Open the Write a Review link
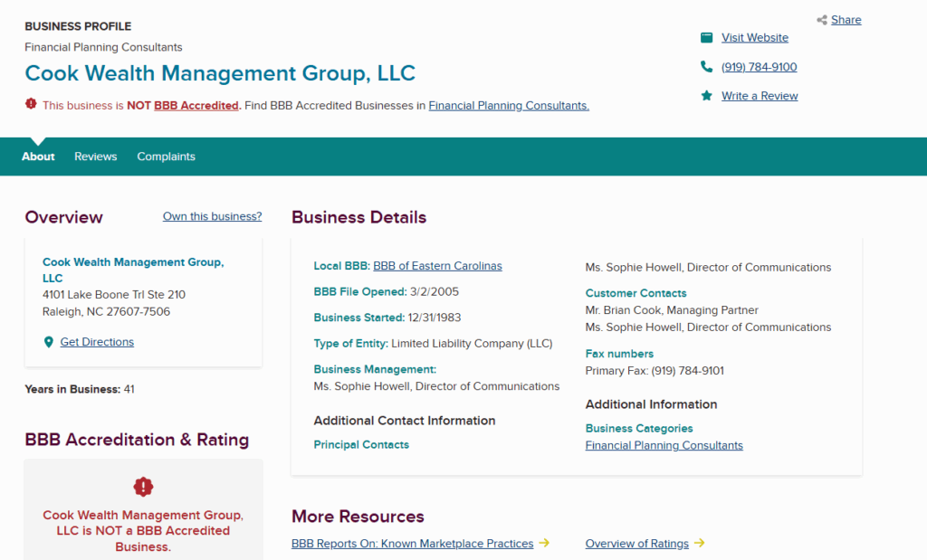Image resolution: width=927 pixels, height=560 pixels. pos(760,96)
